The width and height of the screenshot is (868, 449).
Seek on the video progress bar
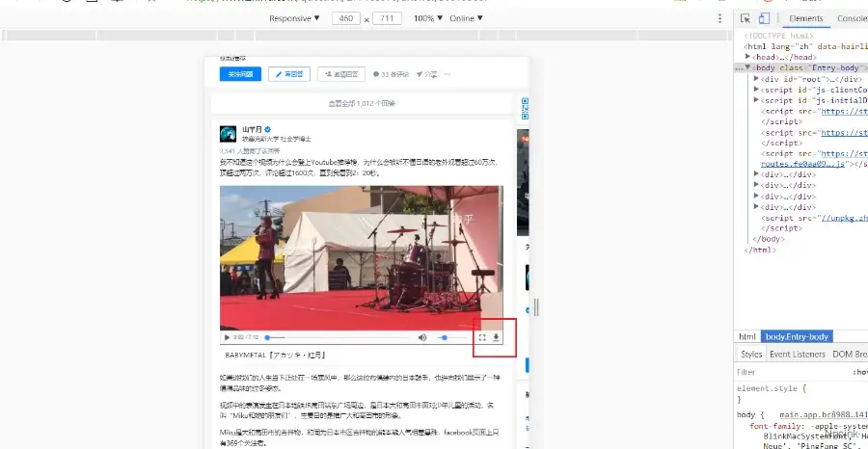[338, 337]
